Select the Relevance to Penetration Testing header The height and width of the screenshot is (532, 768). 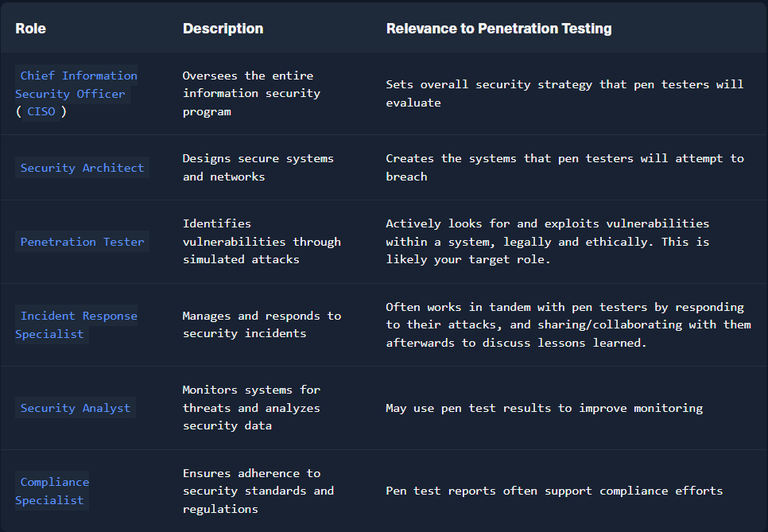pyautogui.click(x=498, y=29)
